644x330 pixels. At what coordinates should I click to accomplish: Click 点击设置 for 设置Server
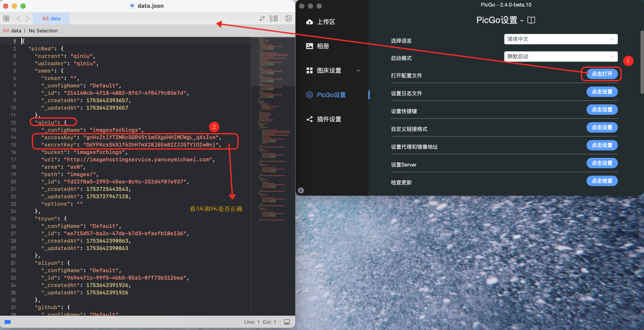602,163
